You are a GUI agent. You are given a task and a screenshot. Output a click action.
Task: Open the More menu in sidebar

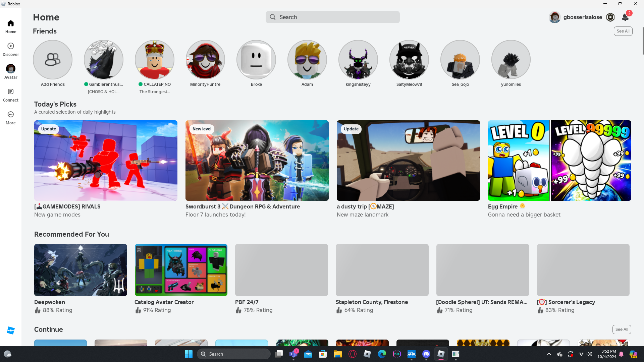pyautogui.click(x=11, y=118)
